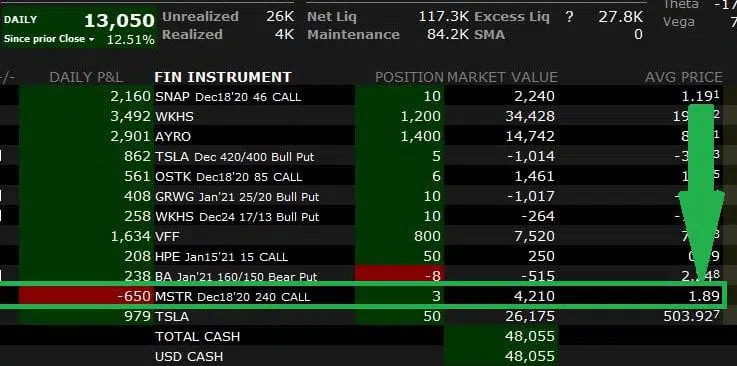The height and width of the screenshot is (366, 737).
Task: Click the 48,055 value in TOTAL CASH row
Action: pos(530,336)
